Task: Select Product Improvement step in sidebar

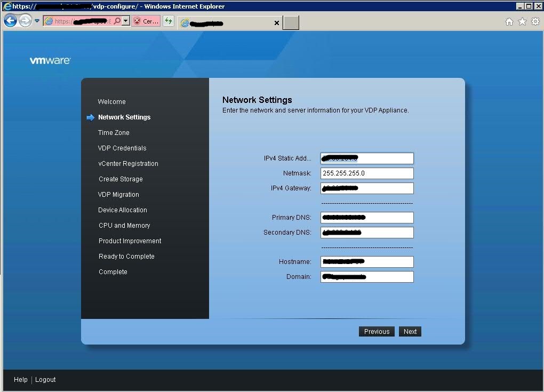Action: [x=130, y=241]
